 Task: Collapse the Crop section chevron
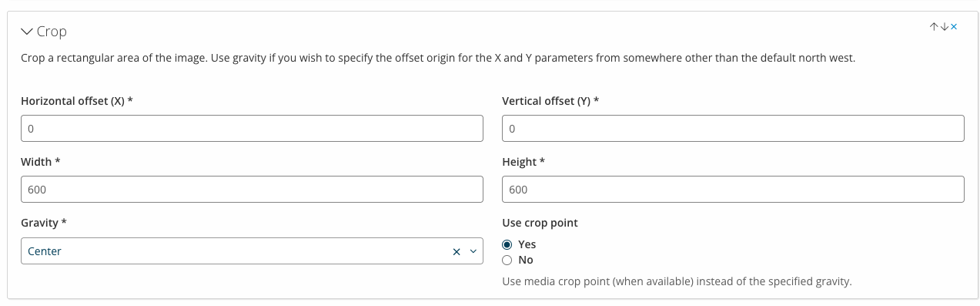[x=27, y=32]
